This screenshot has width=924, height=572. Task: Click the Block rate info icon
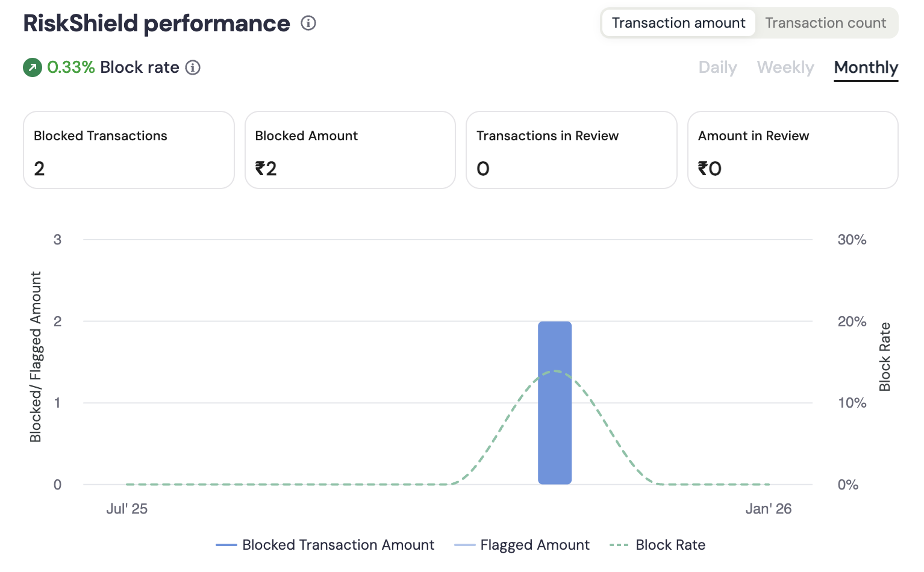193,67
